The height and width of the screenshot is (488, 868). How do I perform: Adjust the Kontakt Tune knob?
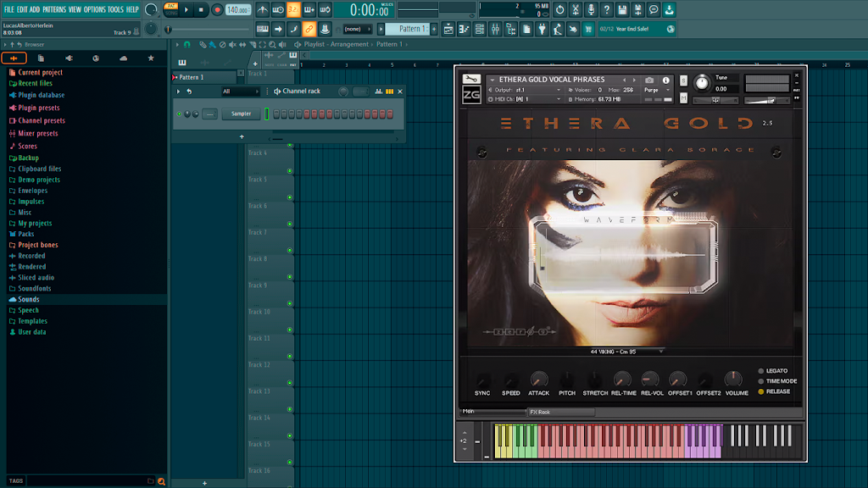click(x=702, y=83)
